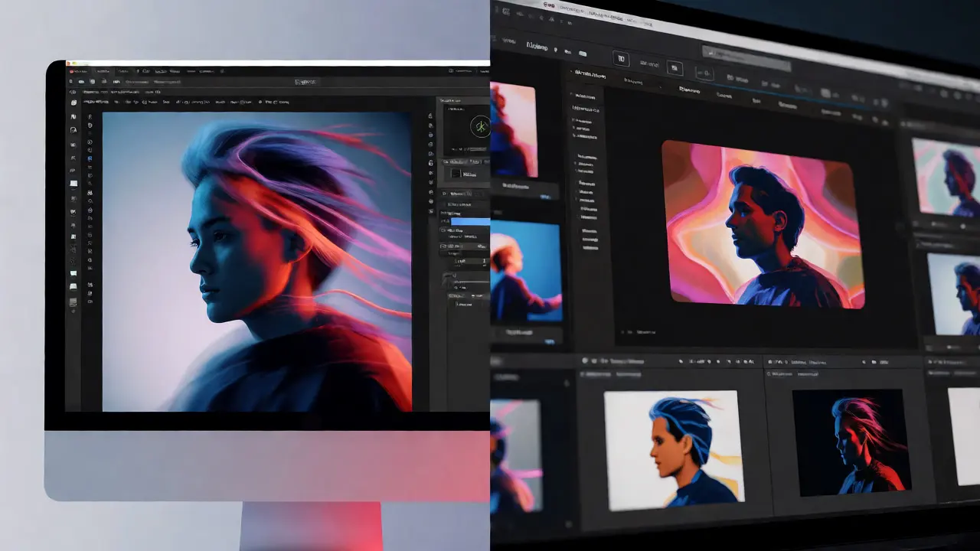Click the bright blue bar in left monitor's side panel
This screenshot has width=980, height=551.
pos(470,221)
